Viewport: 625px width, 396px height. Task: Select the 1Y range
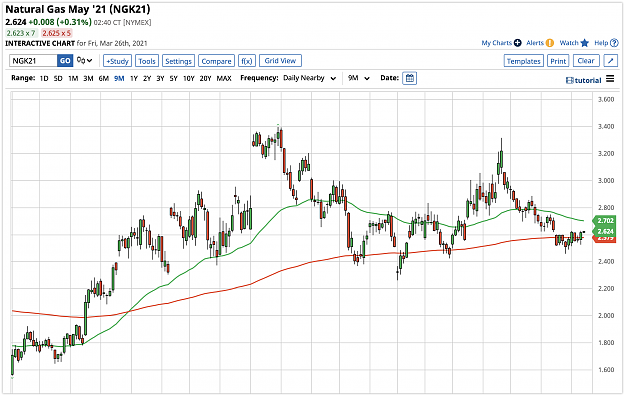134,78
